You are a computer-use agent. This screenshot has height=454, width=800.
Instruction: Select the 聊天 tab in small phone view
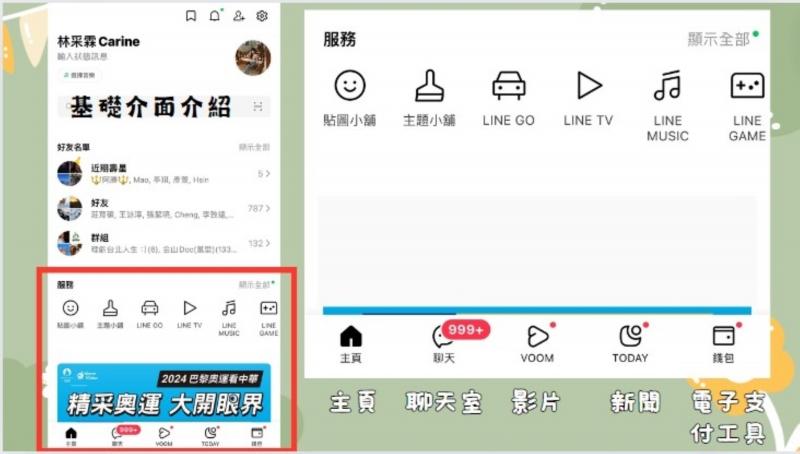(x=118, y=437)
